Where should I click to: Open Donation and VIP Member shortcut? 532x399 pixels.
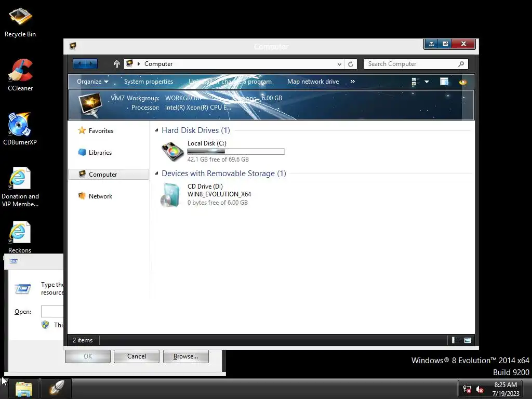tap(20, 187)
